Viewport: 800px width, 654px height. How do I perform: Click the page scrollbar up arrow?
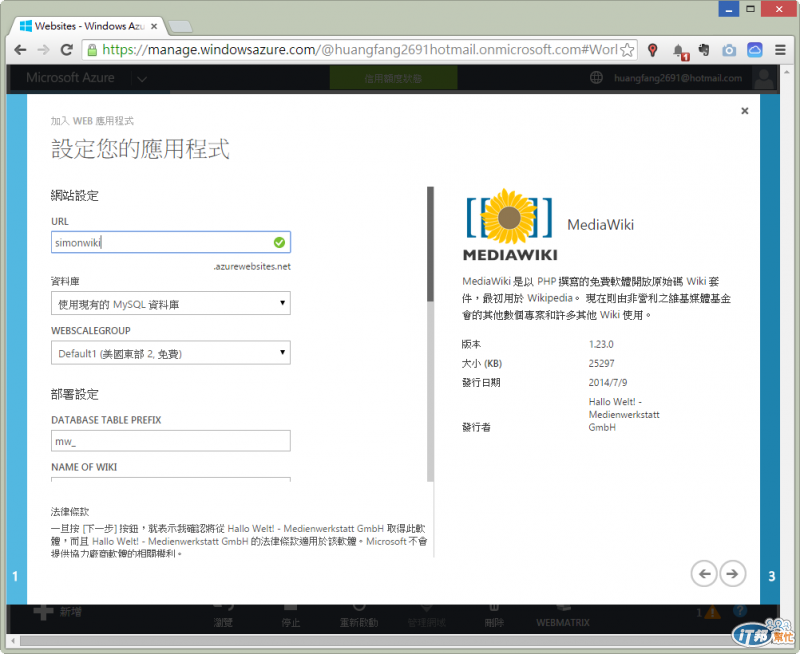tap(786, 72)
